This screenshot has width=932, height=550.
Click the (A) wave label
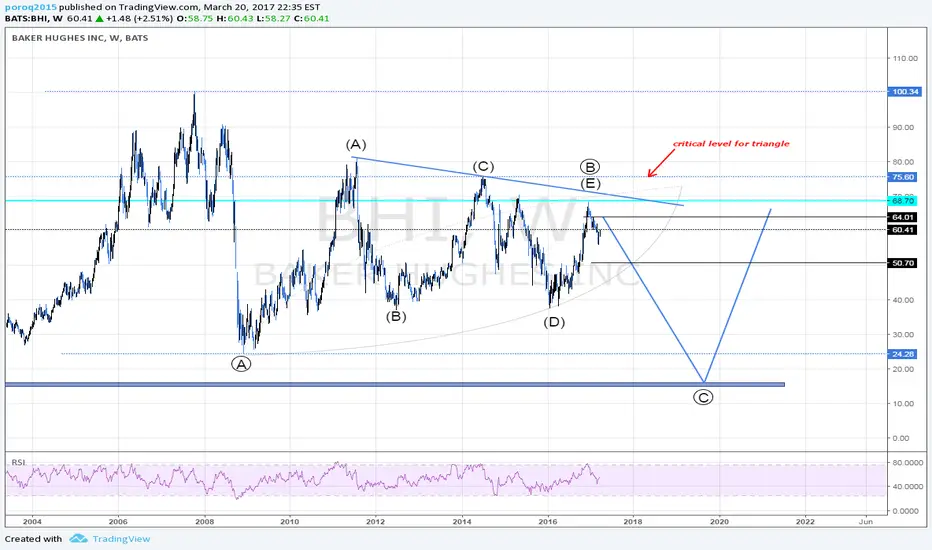pyautogui.click(x=356, y=144)
